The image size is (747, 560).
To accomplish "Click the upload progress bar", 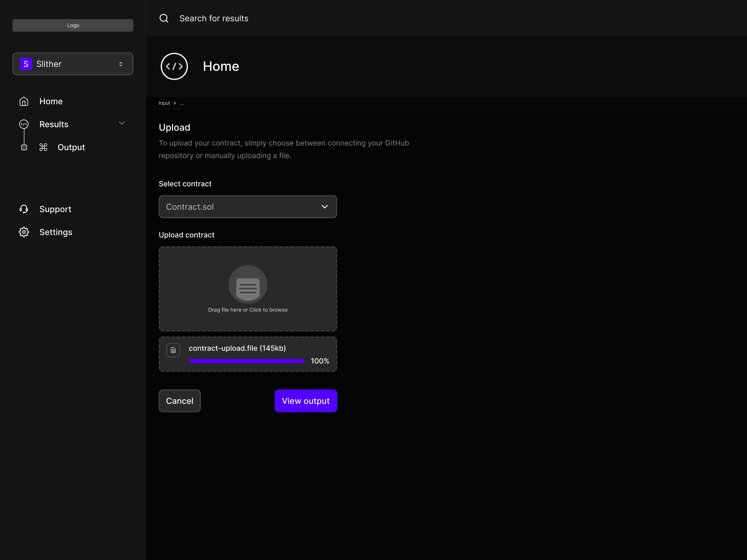I will [247, 361].
